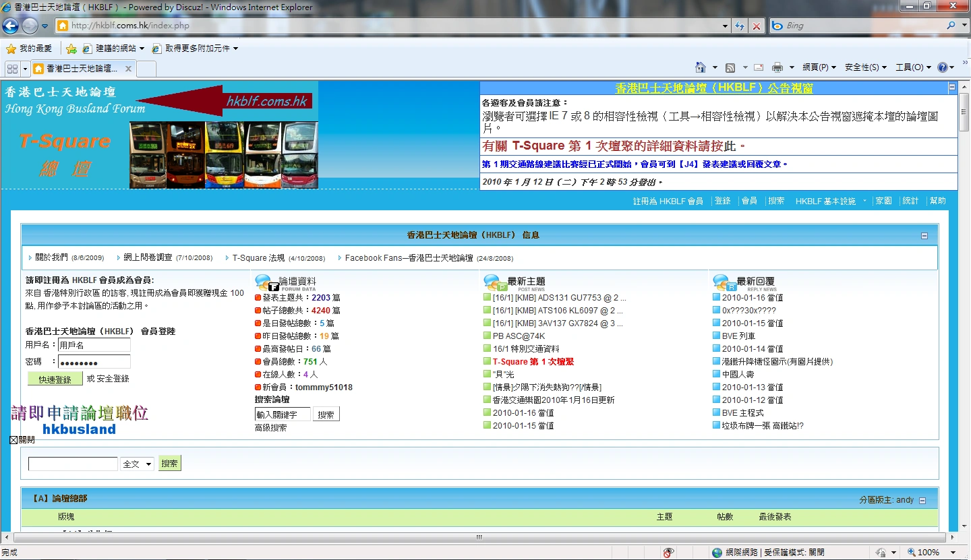Click the Home page icon in command bar
This screenshot has width=971, height=560.
click(x=701, y=67)
